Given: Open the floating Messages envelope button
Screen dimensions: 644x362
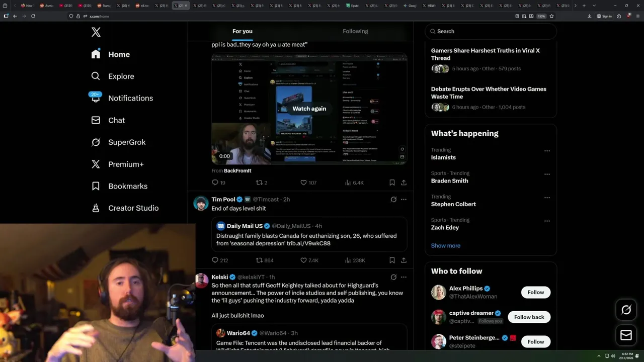Looking at the screenshot, I should pos(626,335).
